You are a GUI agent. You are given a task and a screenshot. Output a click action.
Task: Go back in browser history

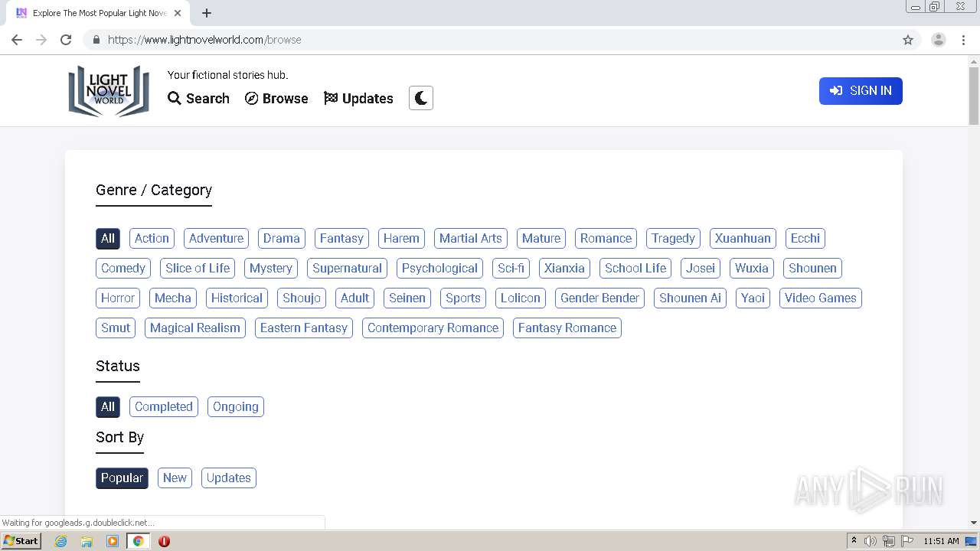pyautogui.click(x=17, y=40)
